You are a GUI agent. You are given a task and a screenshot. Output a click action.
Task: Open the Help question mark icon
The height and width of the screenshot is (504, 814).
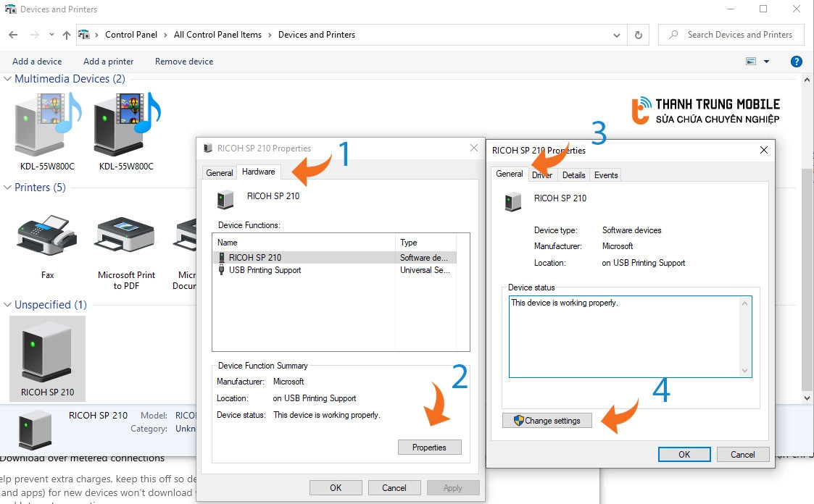tap(796, 62)
